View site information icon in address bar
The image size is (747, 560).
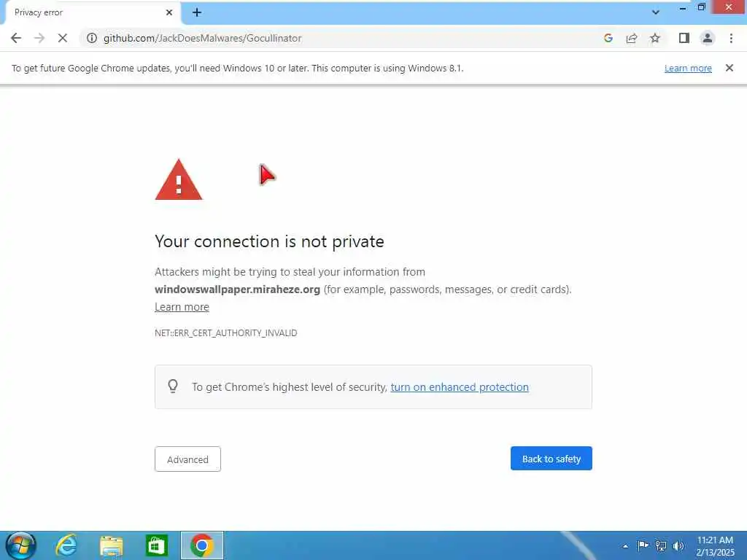(92, 38)
